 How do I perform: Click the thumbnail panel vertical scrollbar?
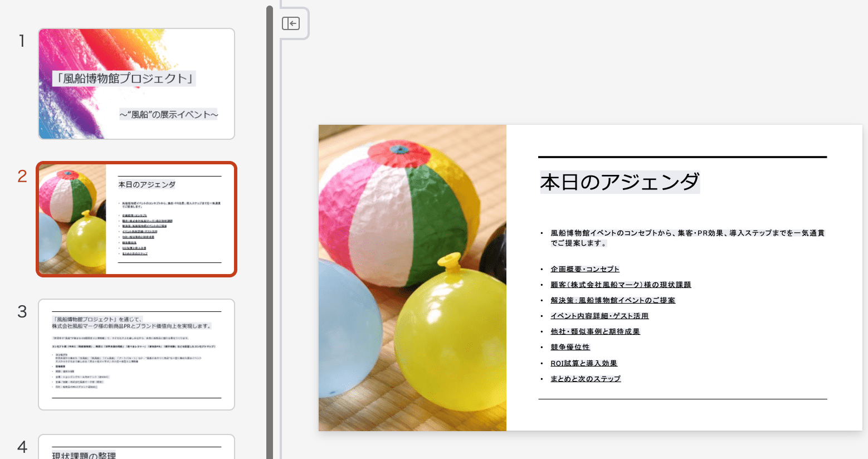tap(270, 232)
